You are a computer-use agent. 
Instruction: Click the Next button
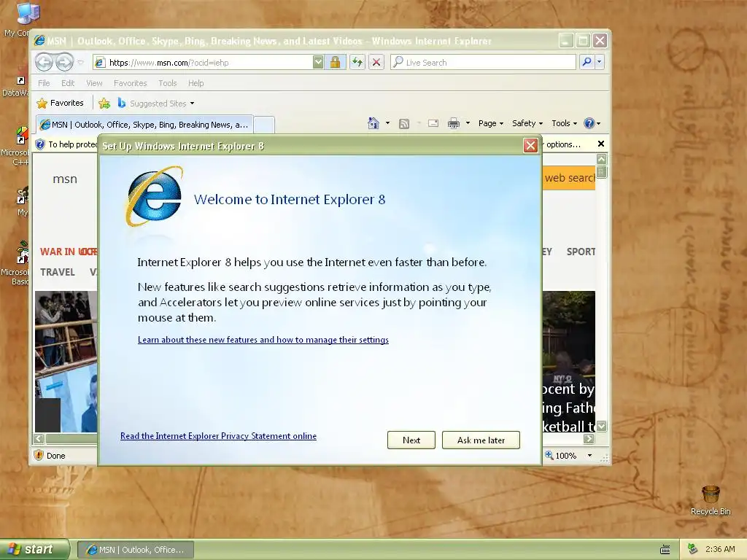[x=411, y=440]
